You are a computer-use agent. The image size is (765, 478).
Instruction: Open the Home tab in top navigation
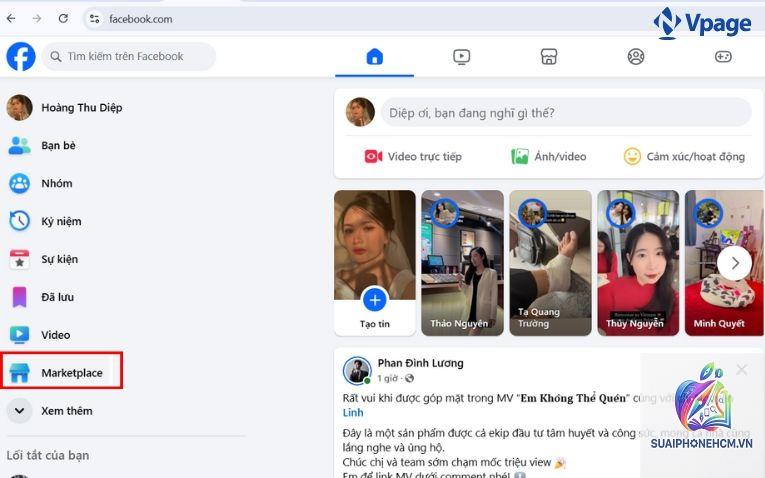click(x=375, y=57)
